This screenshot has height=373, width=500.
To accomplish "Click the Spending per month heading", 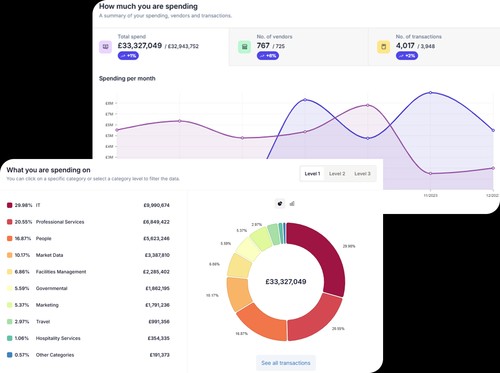I will pos(127,79).
